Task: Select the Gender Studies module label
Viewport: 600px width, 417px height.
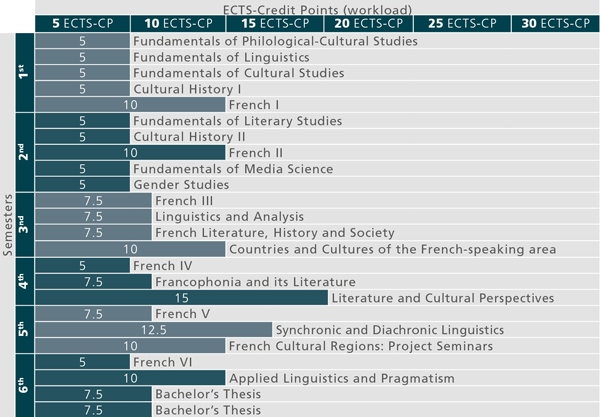Action: click(x=181, y=185)
